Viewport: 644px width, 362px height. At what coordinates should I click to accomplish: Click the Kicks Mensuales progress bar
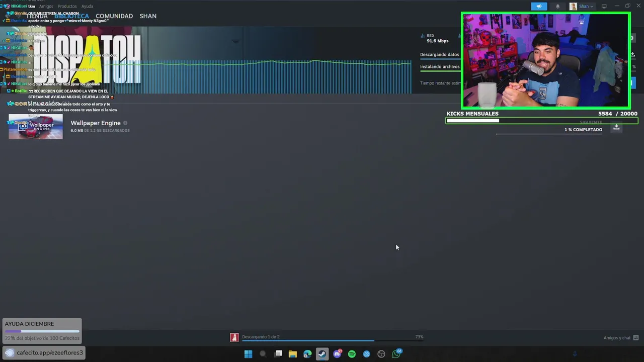click(x=542, y=121)
